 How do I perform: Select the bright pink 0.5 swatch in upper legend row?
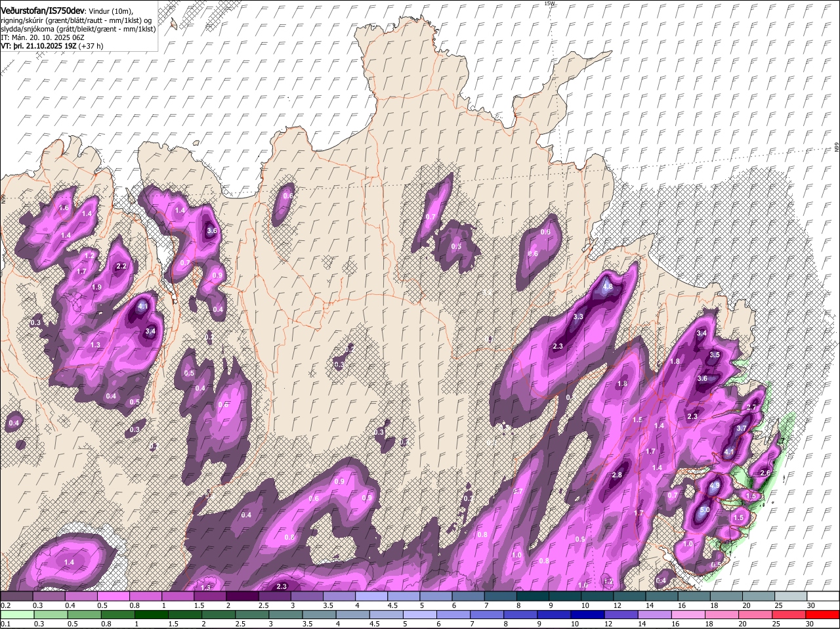[x=113, y=596]
